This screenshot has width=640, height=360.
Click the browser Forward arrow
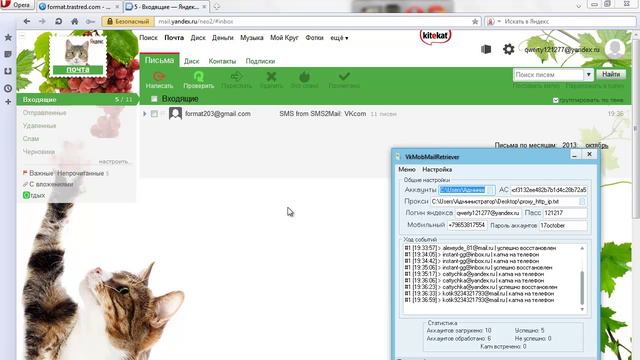[42, 21]
